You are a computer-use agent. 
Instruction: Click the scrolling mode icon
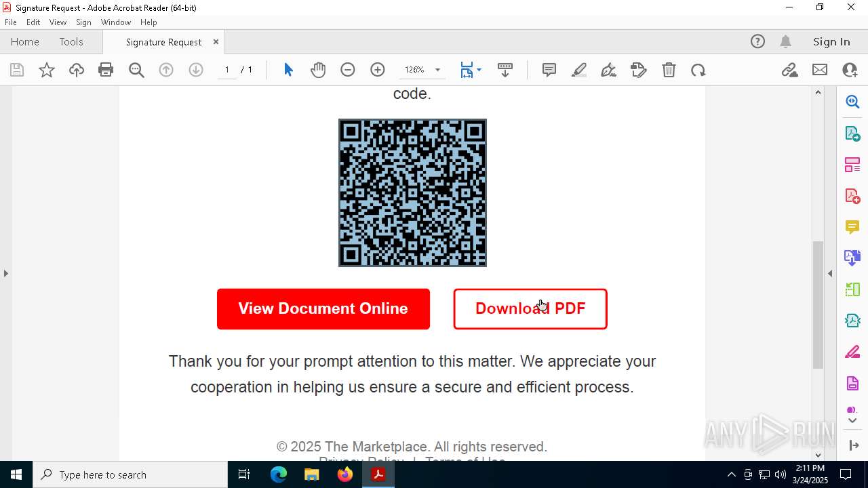505,70
